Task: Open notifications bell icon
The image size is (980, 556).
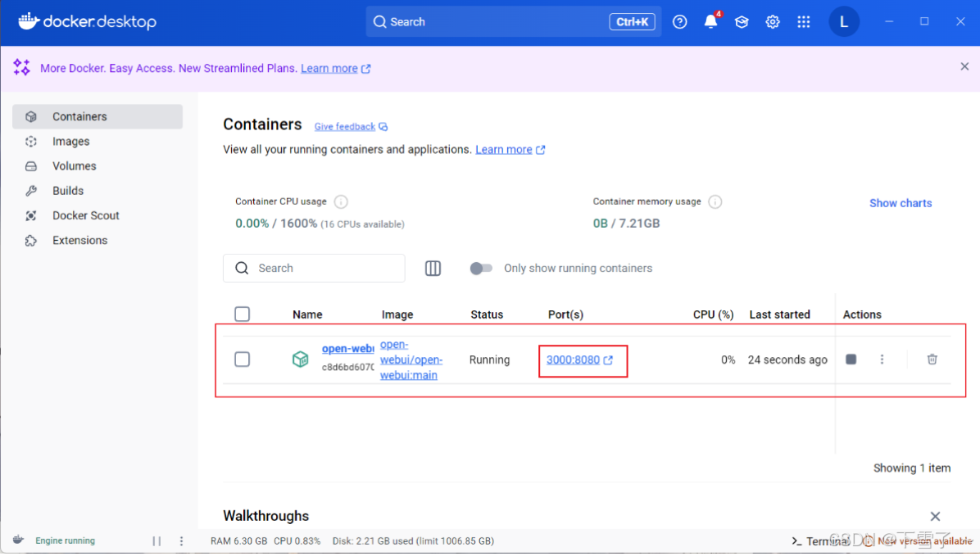Action: [x=710, y=22]
